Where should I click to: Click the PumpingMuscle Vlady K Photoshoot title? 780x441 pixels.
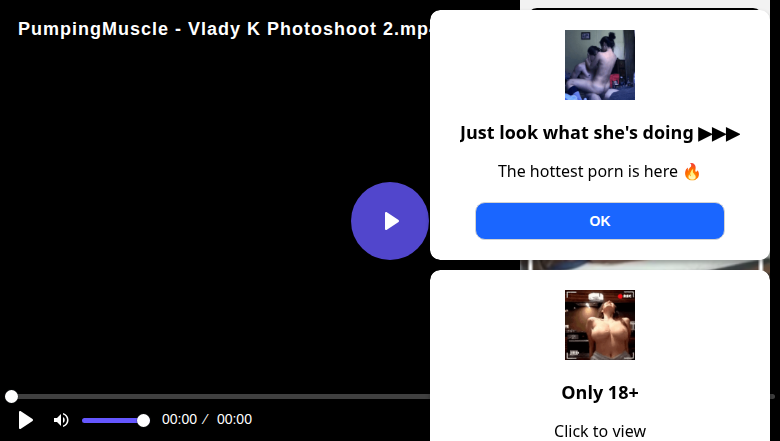(224, 29)
